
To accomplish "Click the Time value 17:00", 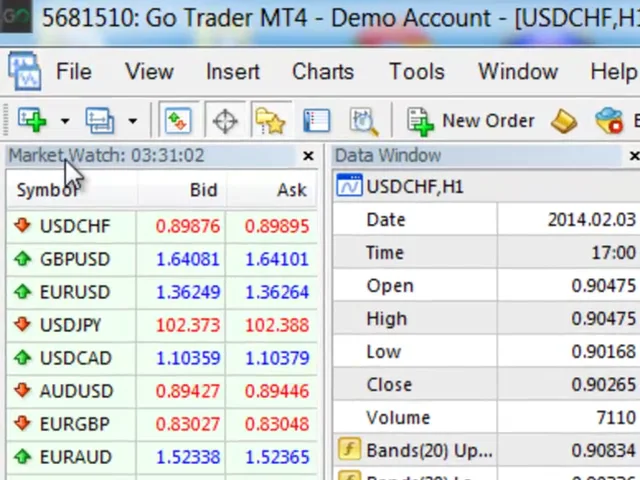I will (613, 253).
